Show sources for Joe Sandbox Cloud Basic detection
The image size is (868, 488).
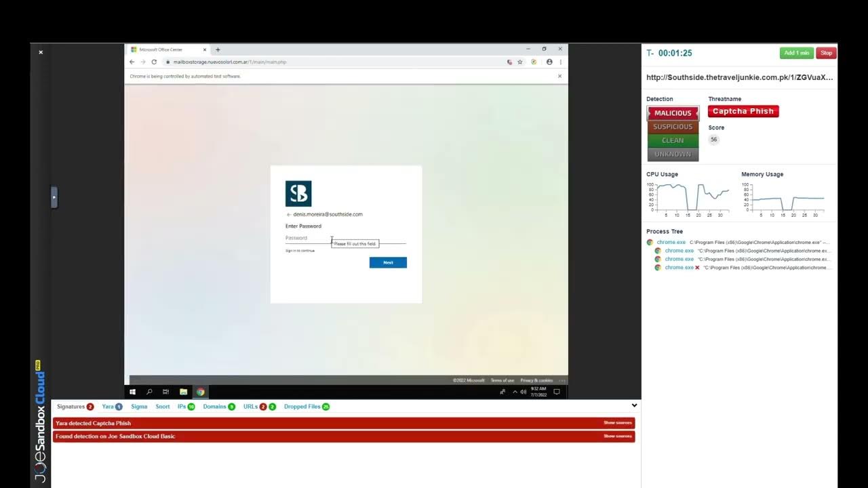[x=618, y=436]
